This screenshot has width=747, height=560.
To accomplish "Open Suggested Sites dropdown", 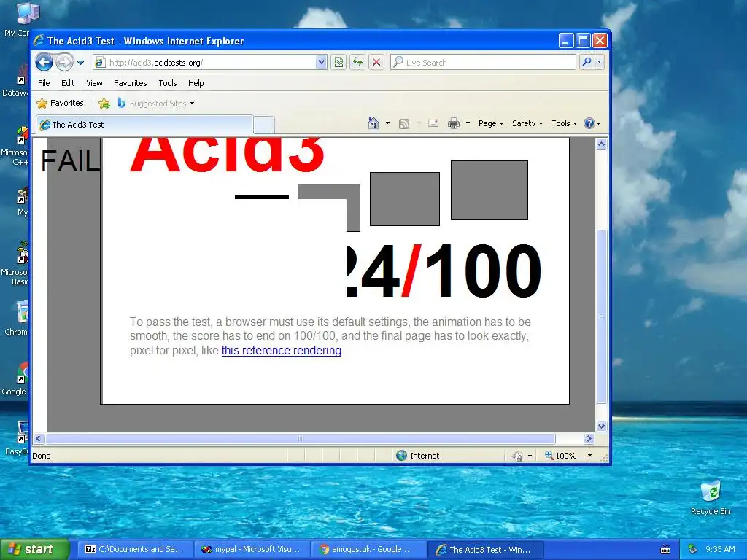I will [156, 103].
